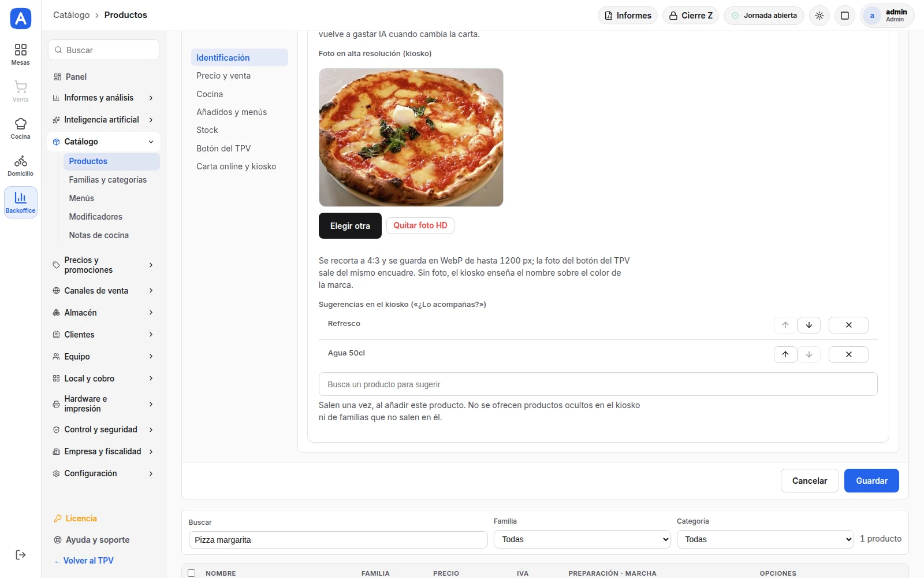Toggle the light/dark theme sun icon
This screenshot has width=924, height=578.
(819, 16)
